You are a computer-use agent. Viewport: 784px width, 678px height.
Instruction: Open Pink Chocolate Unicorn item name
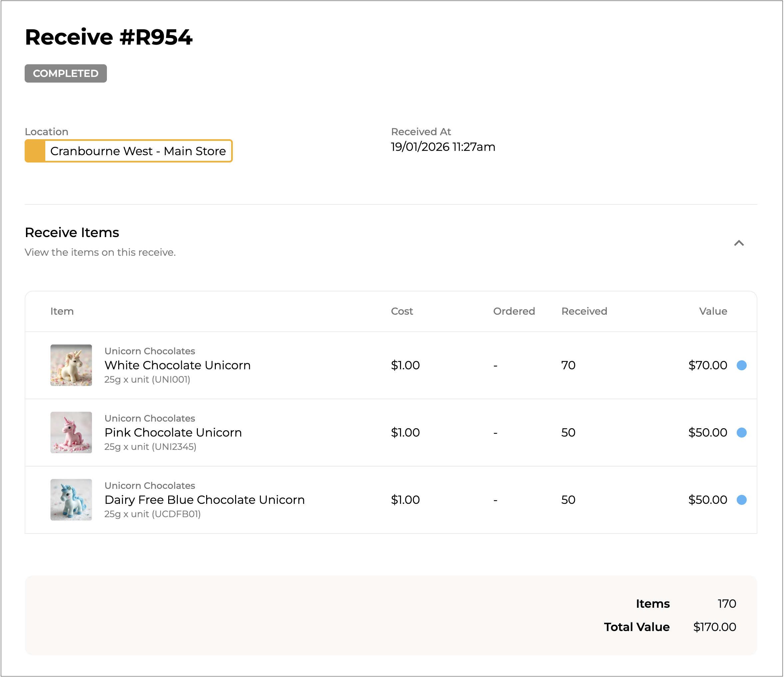click(x=173, y=433)
